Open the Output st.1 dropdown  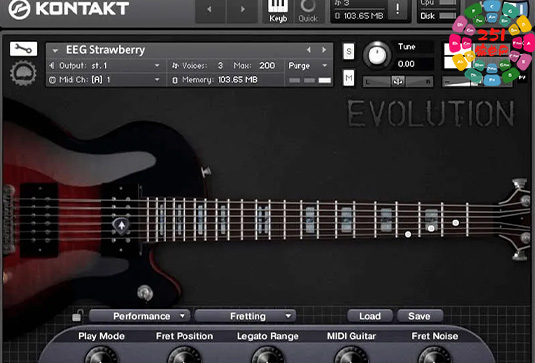pyautogui.click(x=106, y=66)
